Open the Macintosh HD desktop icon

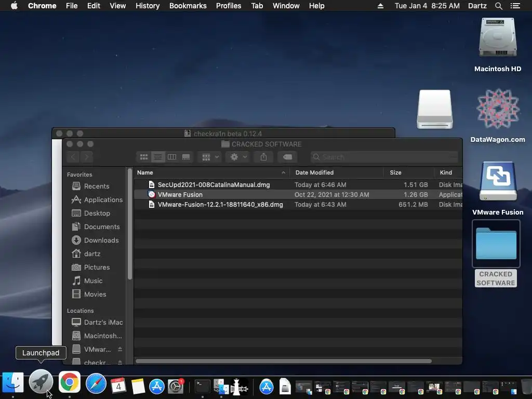pyautogui.click(x=497, y=38)
